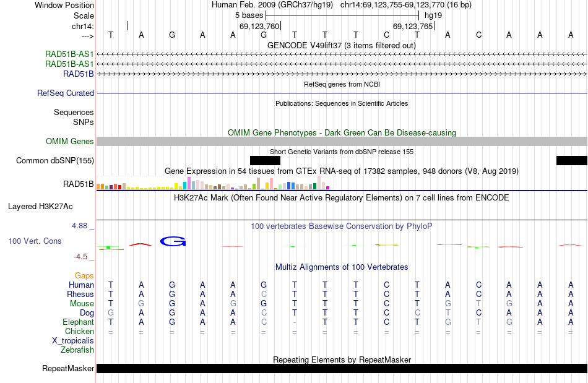This screenshot has height=383, width=588.
Task: Click the OMIM Genes track label
Action: [x=70, y=141]
